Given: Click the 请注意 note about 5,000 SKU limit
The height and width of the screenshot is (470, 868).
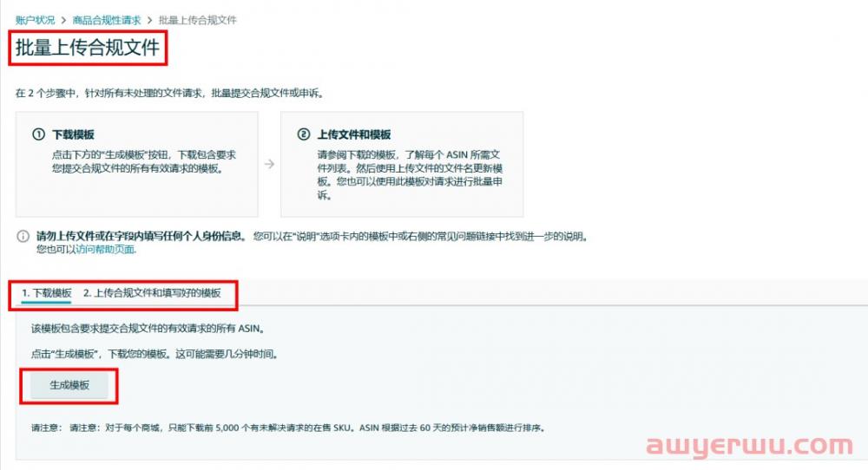Looking at the screenshot, I should coord(288,428).
